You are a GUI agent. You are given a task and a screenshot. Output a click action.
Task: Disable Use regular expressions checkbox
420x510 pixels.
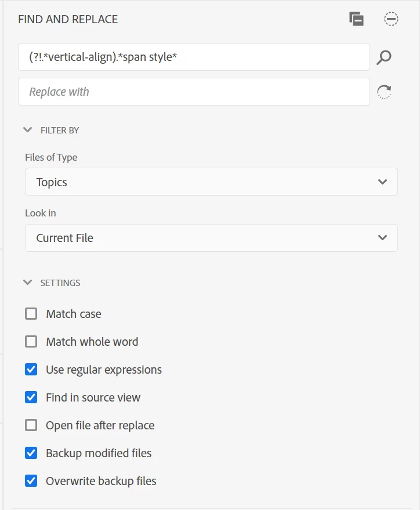point(31,370)
